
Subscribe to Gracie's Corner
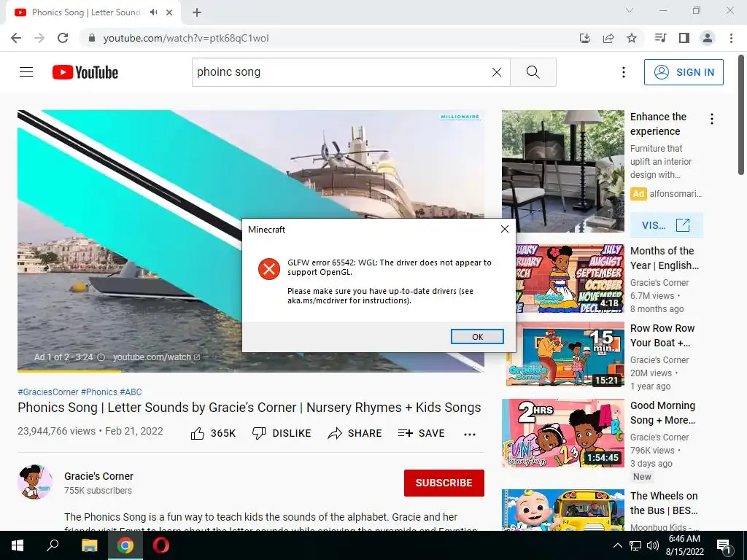tap(444, 483)
